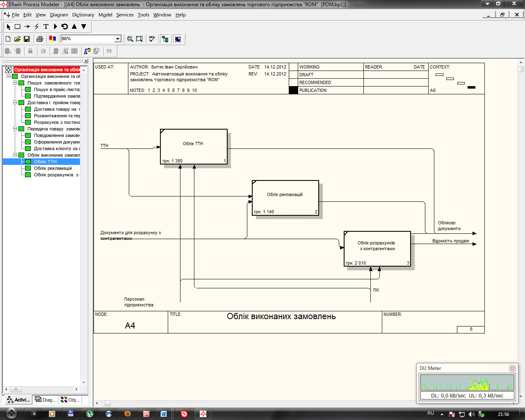The width and height of the screenshot is (525, 420).
Task: Switch to the Objects tab
Action: pos(70,400)
